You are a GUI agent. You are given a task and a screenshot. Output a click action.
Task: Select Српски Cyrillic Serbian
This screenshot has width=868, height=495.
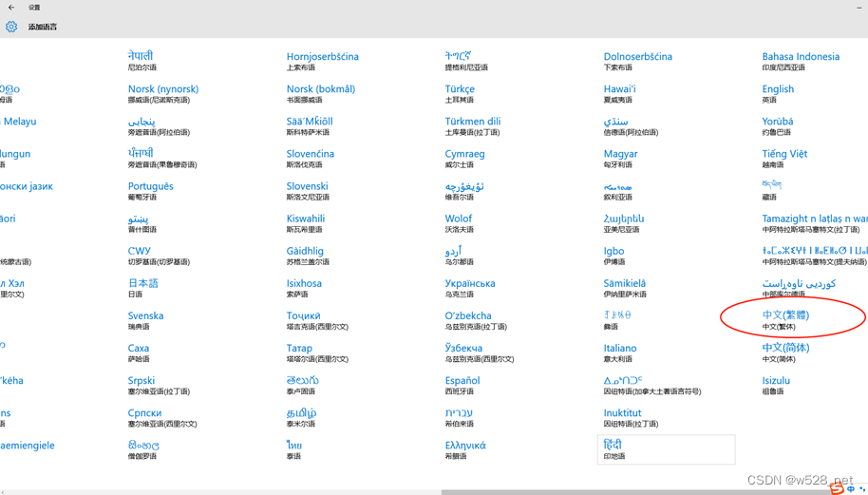pyautogui.click(x=162, y=417)
